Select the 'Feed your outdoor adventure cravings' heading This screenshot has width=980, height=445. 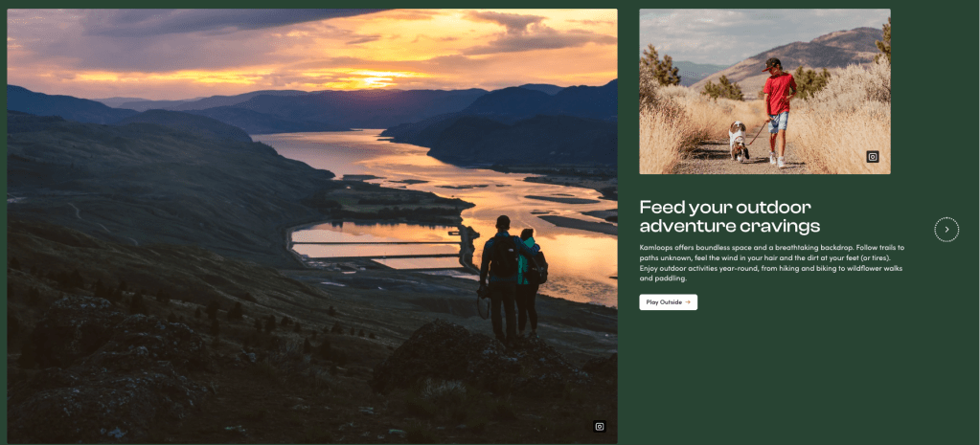(x=729, y=216)
